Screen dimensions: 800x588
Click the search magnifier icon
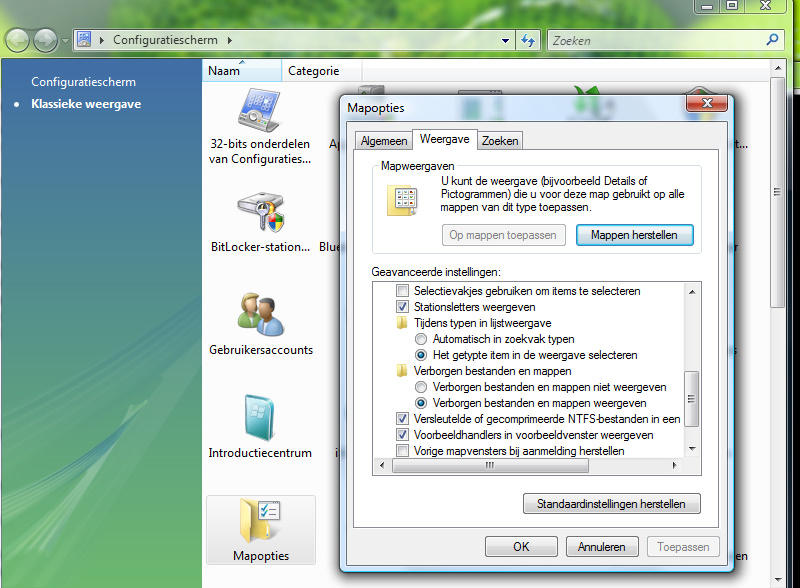click(772, 39)
